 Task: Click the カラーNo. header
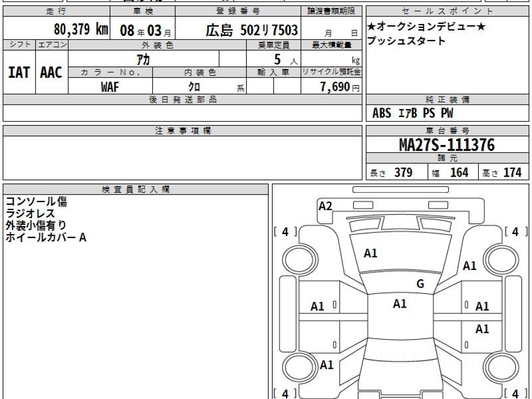[110, 72]
